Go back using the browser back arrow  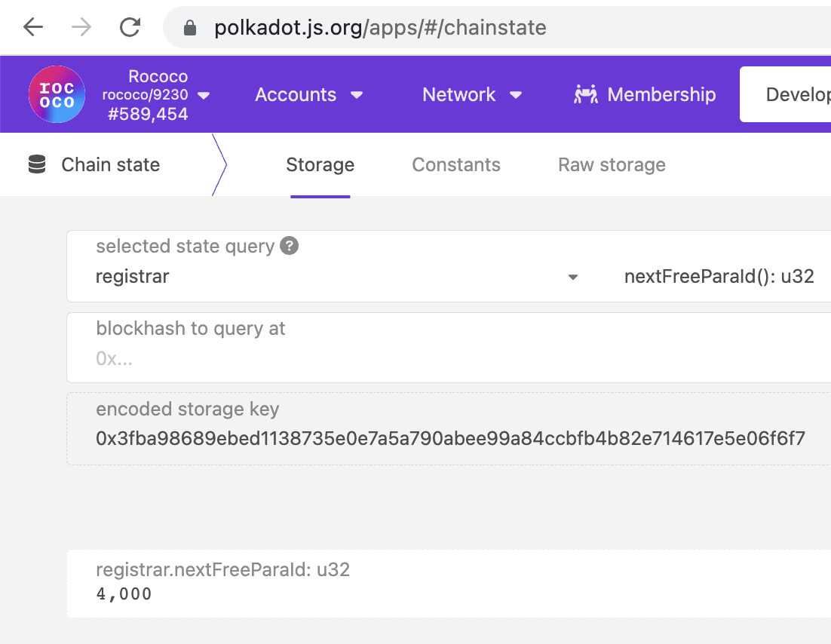coord(33,27)
